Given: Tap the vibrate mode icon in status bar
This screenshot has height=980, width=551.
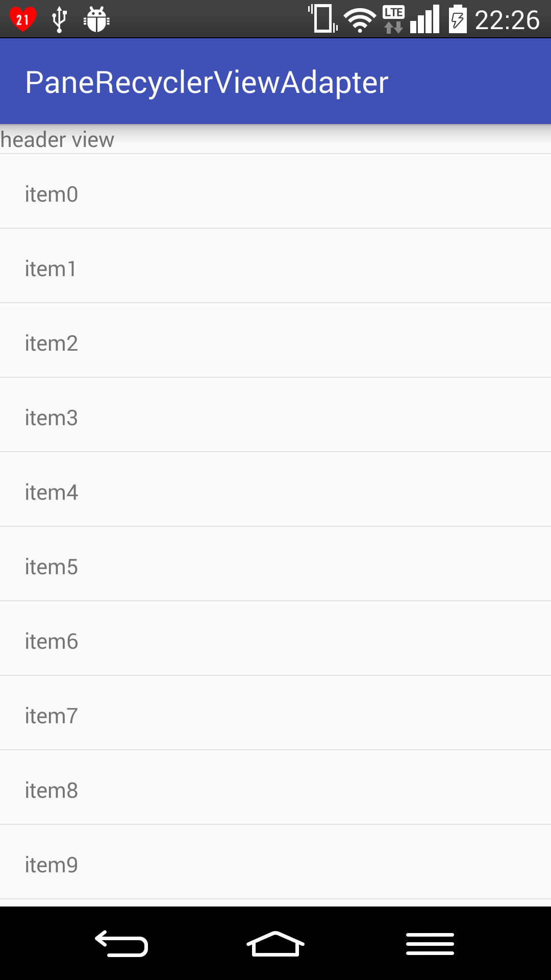Looking at the screenshot, I should (x=321, y=18).
